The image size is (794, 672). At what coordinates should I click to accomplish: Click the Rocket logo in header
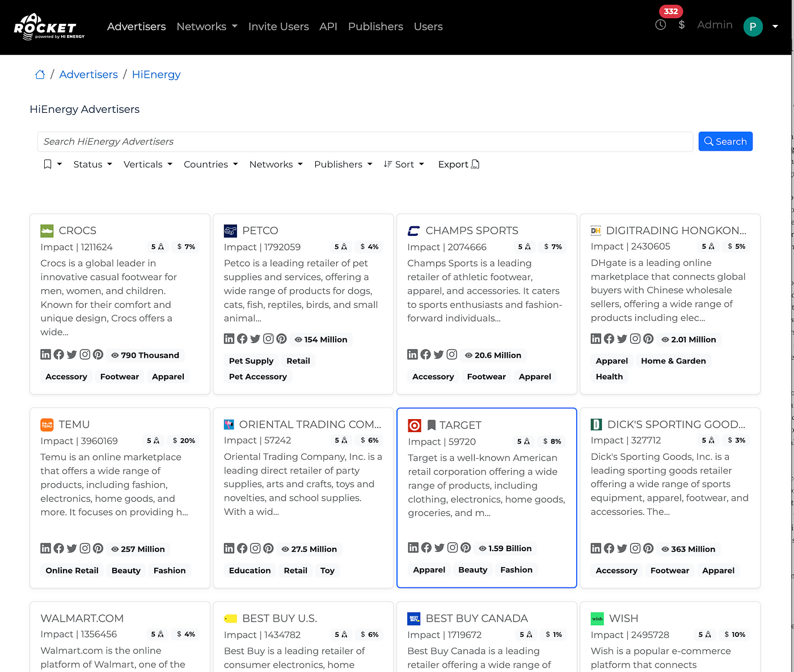pos(49,27)
